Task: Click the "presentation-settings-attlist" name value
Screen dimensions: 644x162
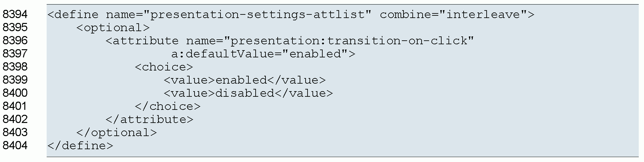Action: tap(258, 14)
